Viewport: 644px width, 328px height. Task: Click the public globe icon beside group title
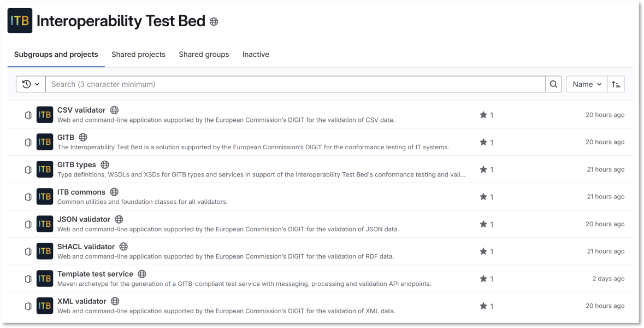pos(214,22)
